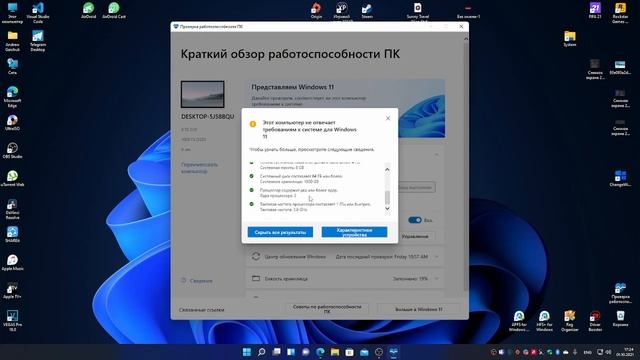Open SHAREit desktop icon
640x360 pixels.
(x=12, y=234)
